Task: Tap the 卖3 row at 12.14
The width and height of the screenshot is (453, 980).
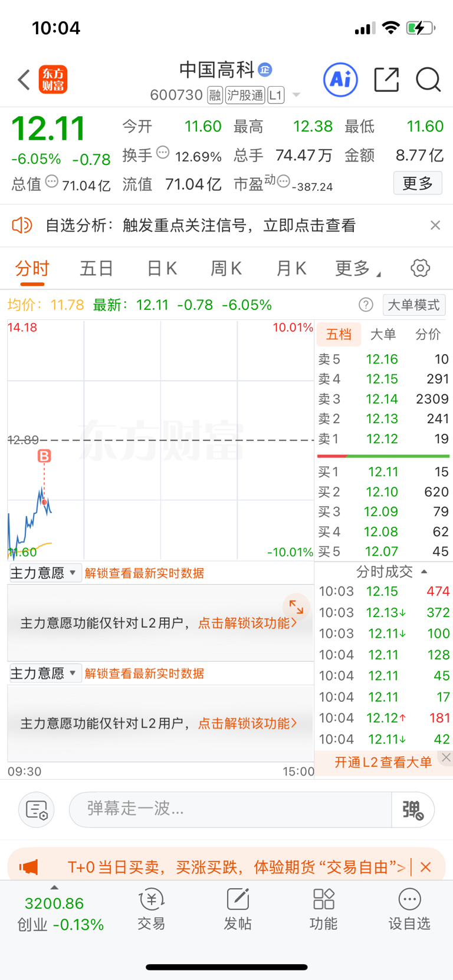Action: tap(383, 399)
